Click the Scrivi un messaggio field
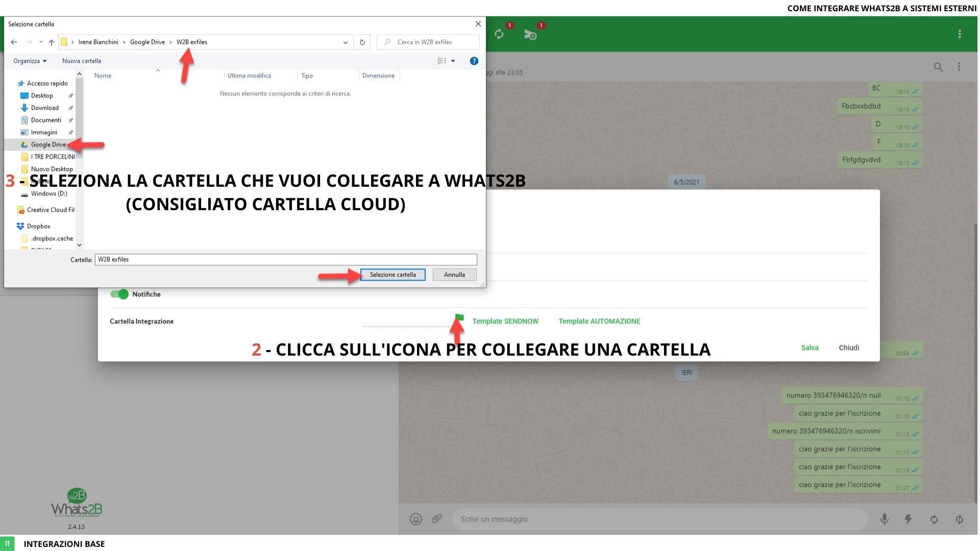980x551 pixels. point(660,519)
